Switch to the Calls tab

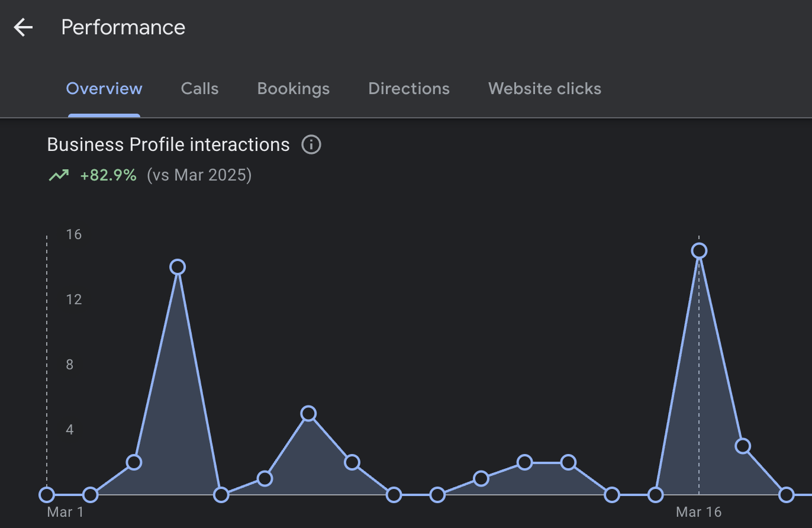click(x=199, y=89)
